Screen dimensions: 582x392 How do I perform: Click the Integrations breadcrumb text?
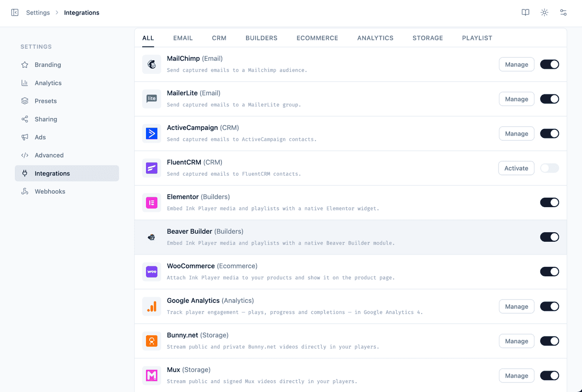tap(82, 13)
